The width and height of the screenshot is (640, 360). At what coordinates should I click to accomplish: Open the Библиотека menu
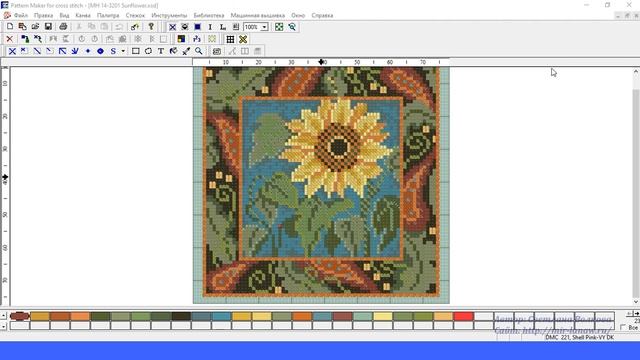click(x=209, y=16)
